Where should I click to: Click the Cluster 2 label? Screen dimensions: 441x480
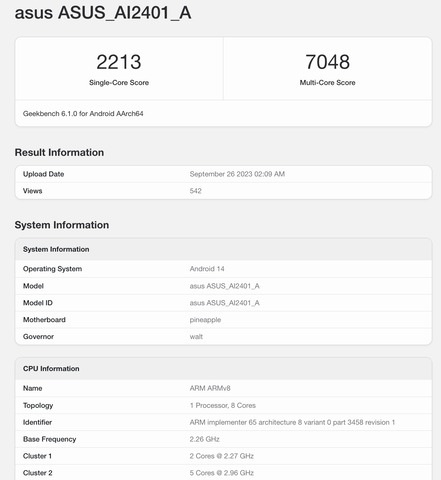click(x=38, y=473)
